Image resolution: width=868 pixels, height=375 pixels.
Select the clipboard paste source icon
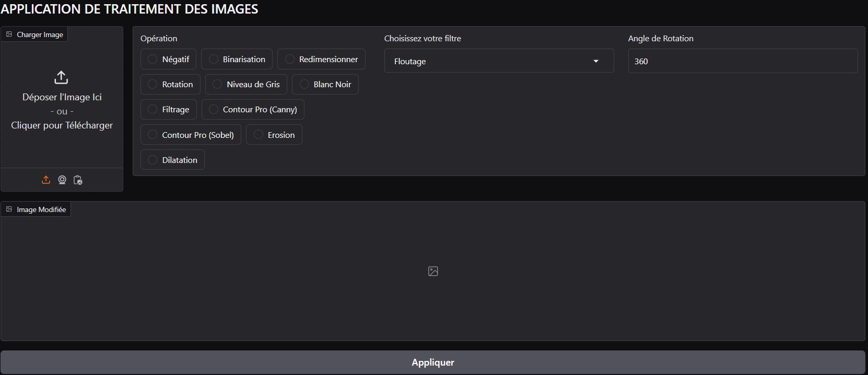coord(78,180)
